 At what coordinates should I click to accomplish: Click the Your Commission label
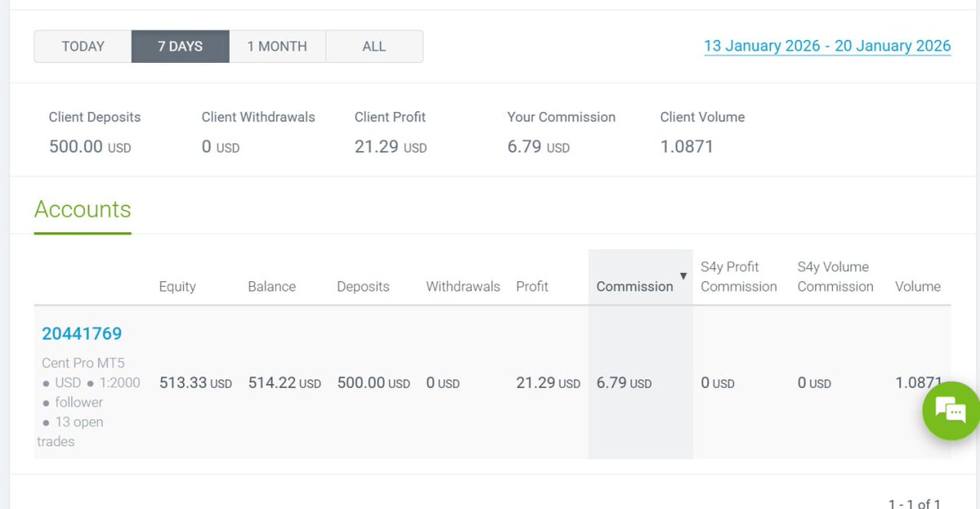coord(561,117)
